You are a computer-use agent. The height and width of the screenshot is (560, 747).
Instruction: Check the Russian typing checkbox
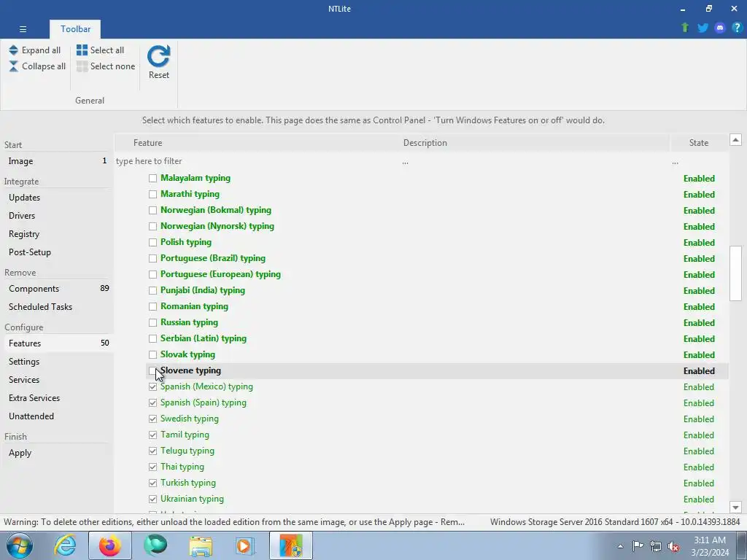[152, 322]
